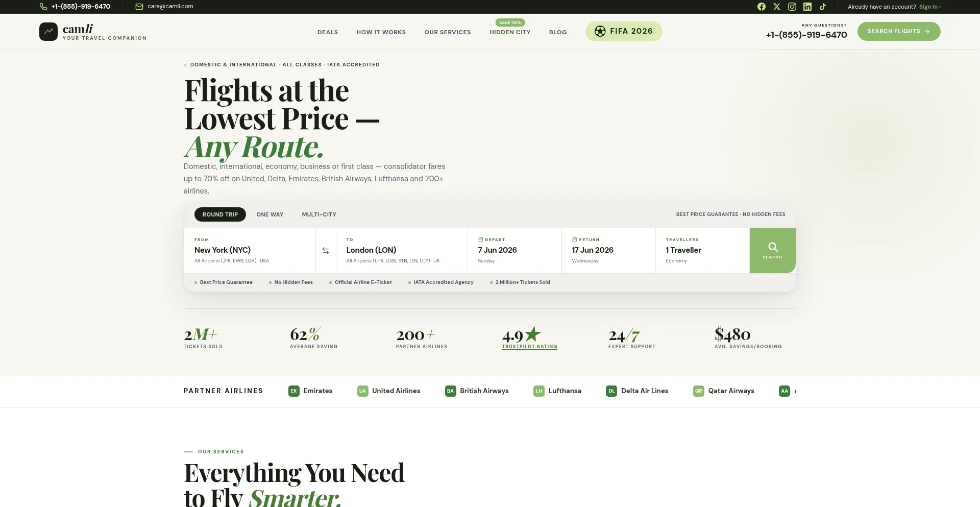Click the Trustpilot rating star
Image resolution: width=980 pixels, height=507 pixels.
pos(533,334)
